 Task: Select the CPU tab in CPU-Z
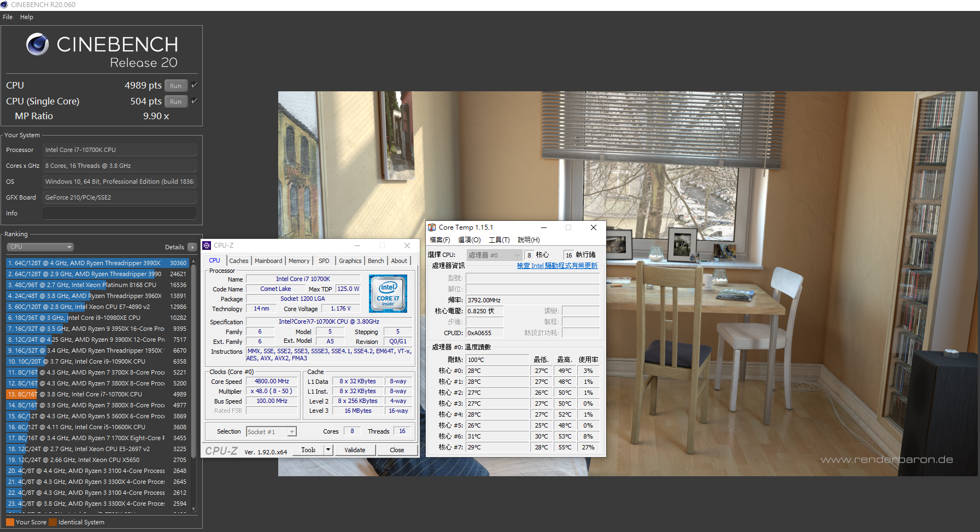click(x=215, y=260)
